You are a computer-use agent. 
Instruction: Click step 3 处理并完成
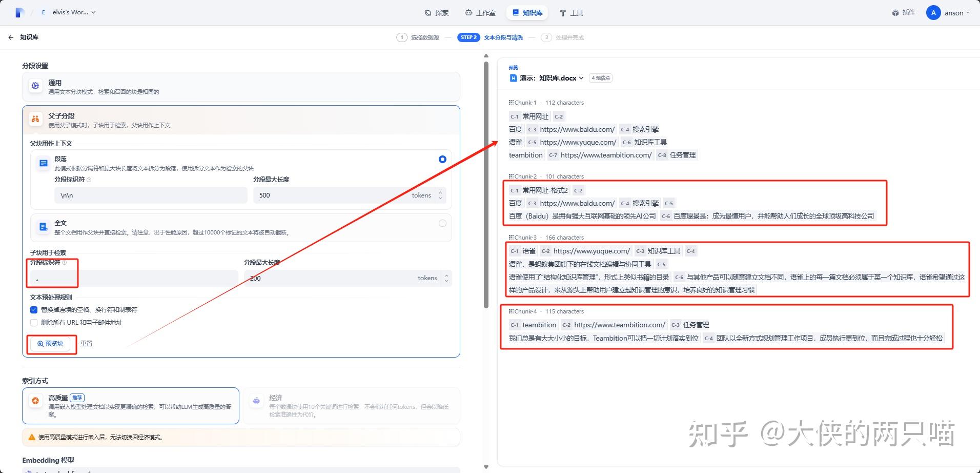[x=562, y=37]
